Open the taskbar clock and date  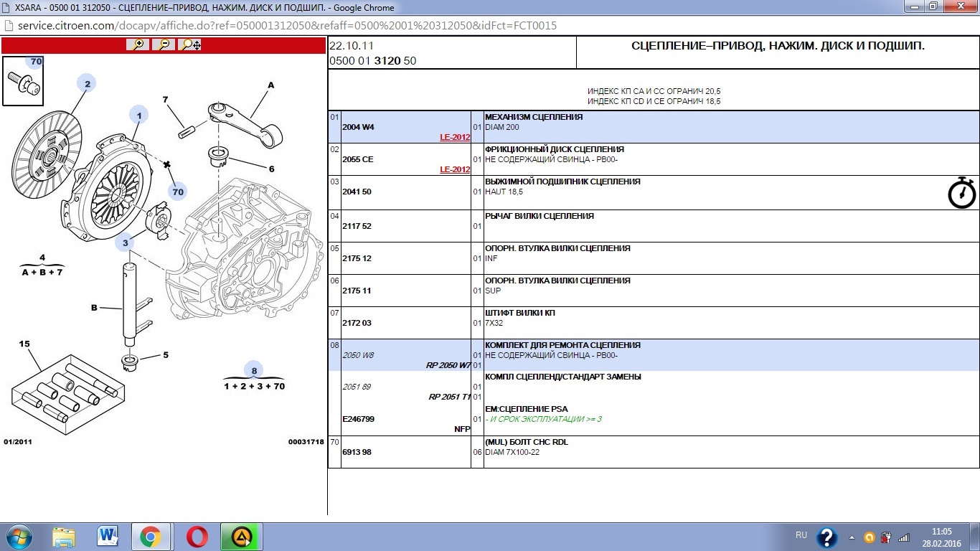click(x=941, y=537)
